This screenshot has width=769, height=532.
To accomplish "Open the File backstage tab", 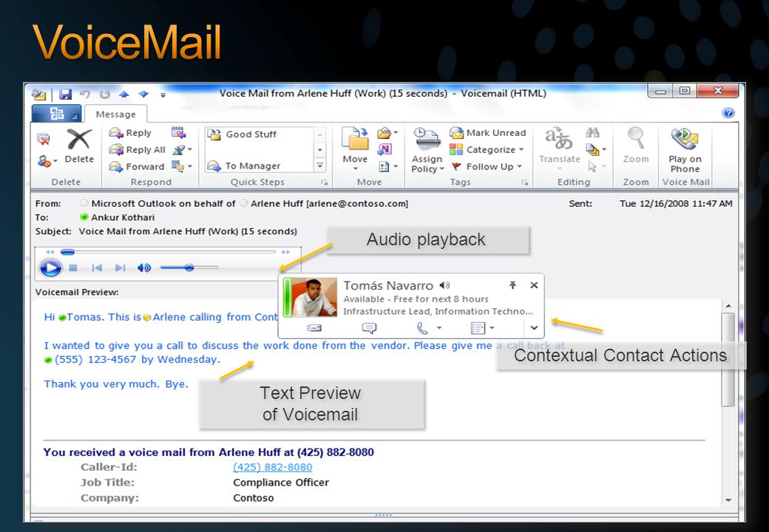I will coord(56,114).
